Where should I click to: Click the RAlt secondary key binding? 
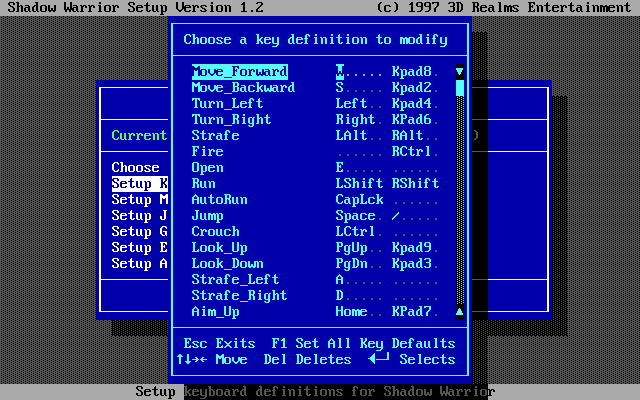tap(407, 136)
